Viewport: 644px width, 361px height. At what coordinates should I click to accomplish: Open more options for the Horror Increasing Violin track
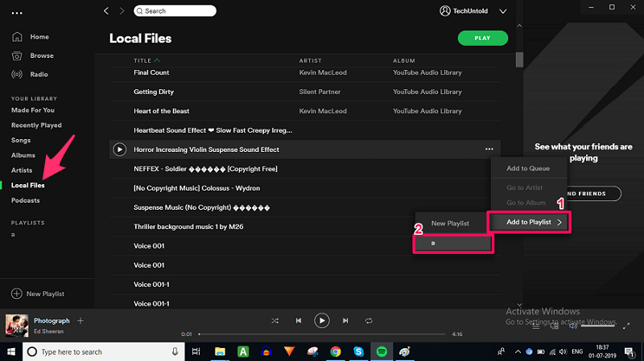(489, 149)
